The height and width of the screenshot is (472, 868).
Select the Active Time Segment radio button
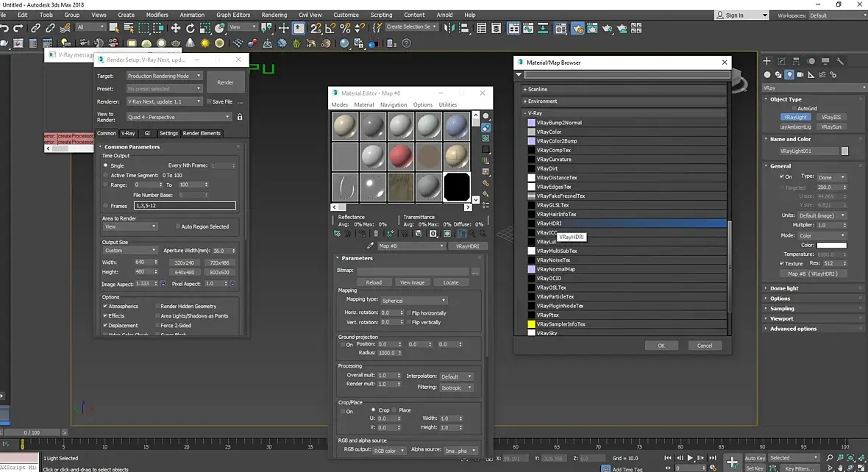point(106,176)
